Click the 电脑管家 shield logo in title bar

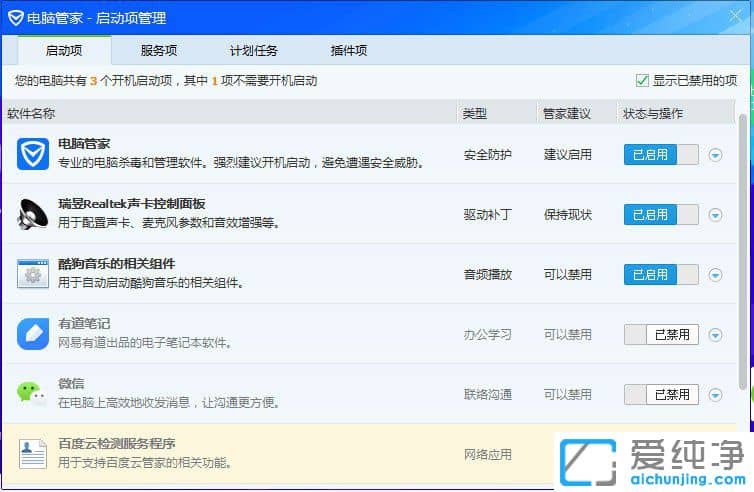pos(15,18)
